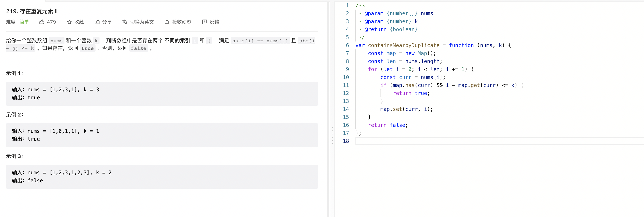Open 反馈 feedback
This screenshot has height=217, width=644.
214,22
